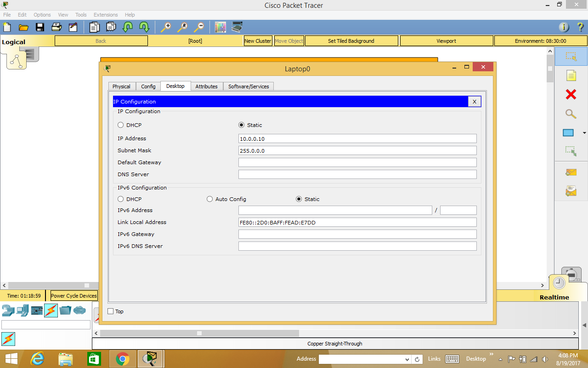Open the Inspect magnifier tool

tap(571, 114)
